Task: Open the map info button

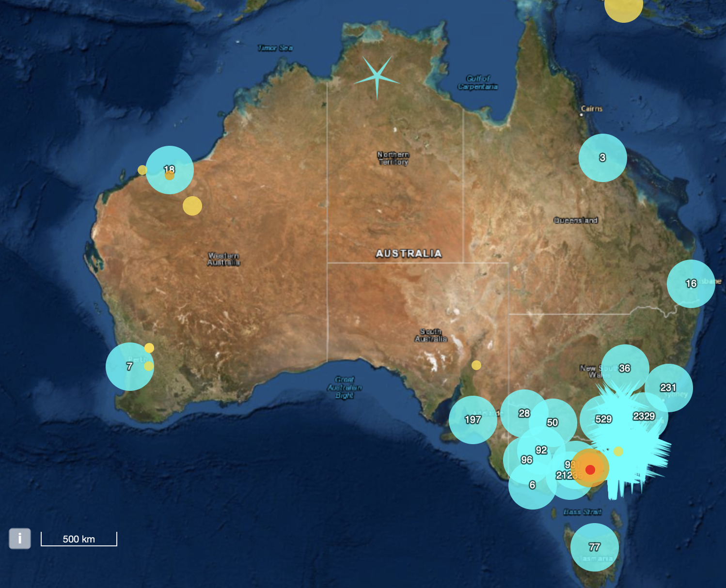Action: coord(20,538)
